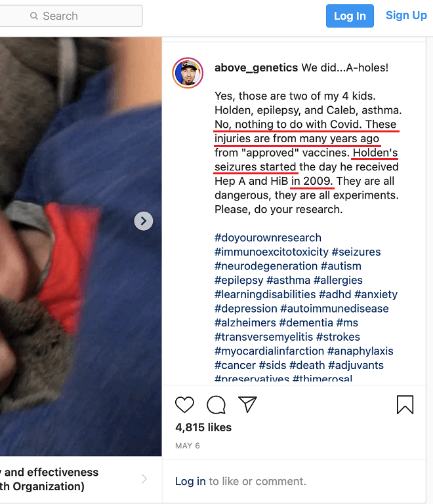Share the post with the paper plane icon

click(247, 404)
